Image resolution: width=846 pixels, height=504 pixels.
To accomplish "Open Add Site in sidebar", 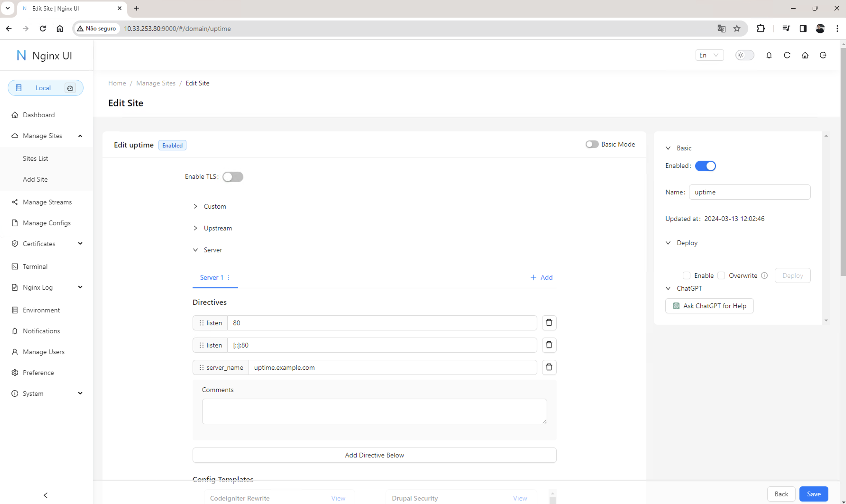I will click(x=46, y=179).
